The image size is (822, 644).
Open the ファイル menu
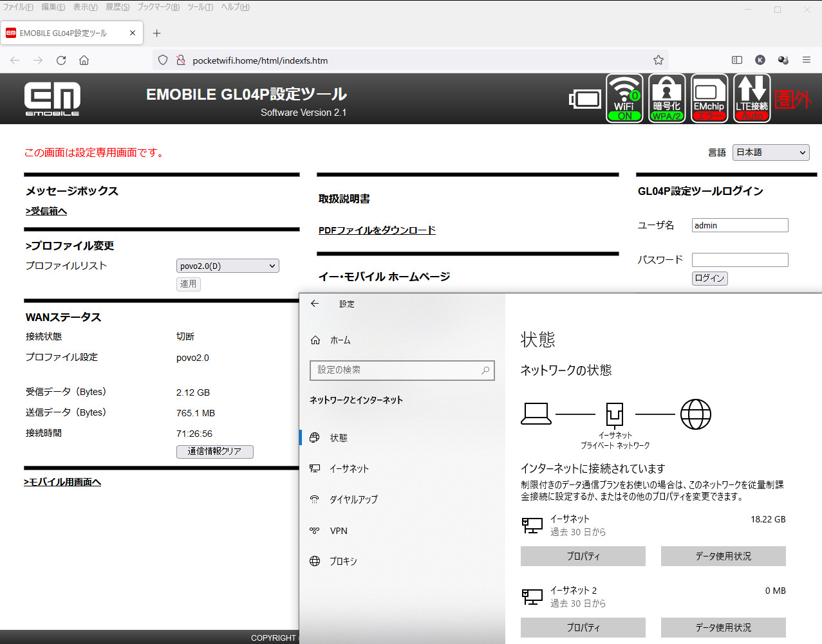[18, 7]
